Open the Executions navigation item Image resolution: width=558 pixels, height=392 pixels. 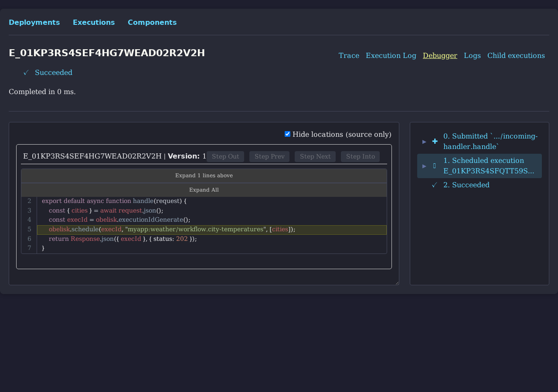click(93, 22)
